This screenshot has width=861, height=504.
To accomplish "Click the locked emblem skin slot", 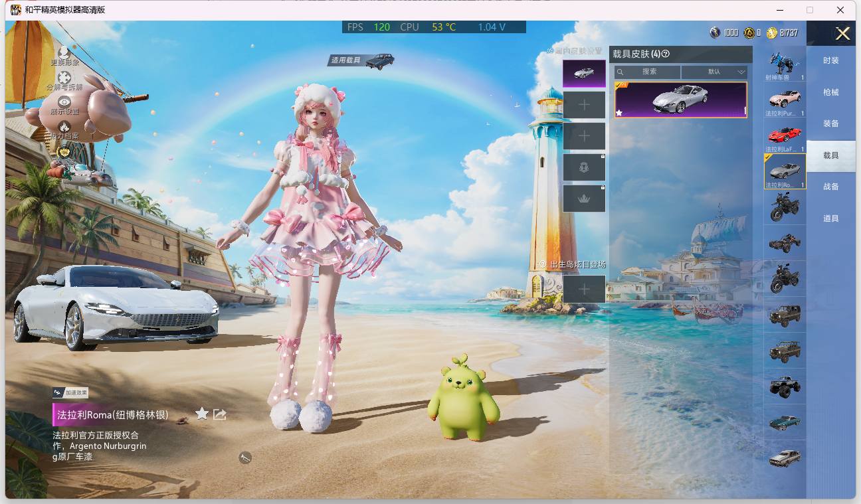I will (x=584, y=167).
